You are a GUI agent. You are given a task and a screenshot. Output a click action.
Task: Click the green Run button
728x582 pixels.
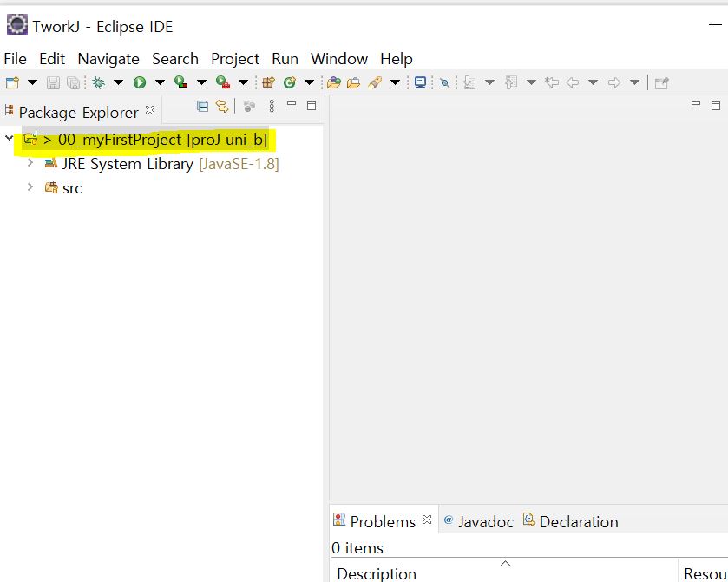pyautogui.click(x=140, y=82)
